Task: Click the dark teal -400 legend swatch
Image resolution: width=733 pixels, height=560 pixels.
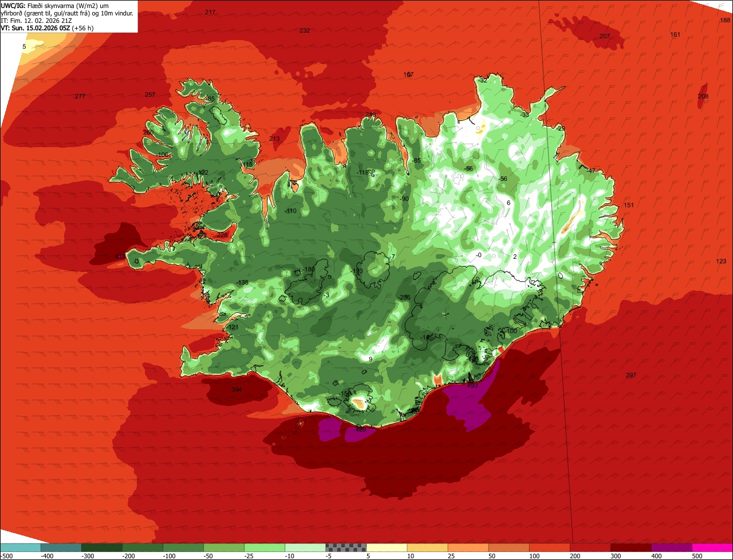Action: pyautogui.click(x=61, y=547)
